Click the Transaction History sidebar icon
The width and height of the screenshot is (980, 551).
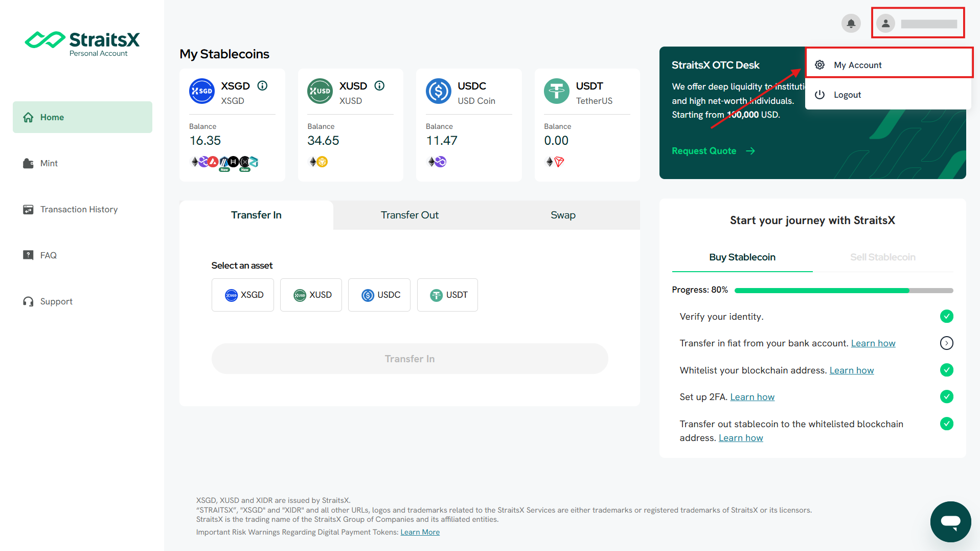tap(28, 209)
